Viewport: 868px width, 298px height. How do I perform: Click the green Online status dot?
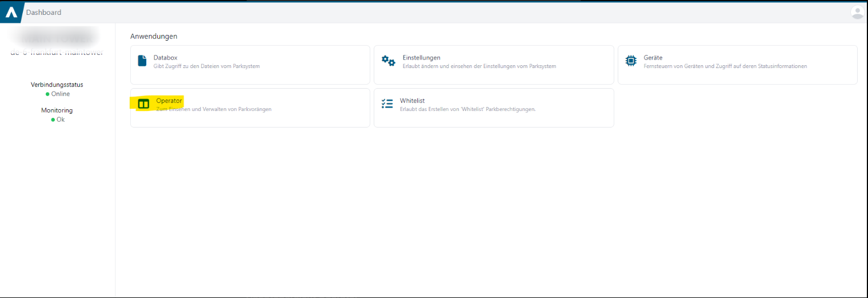tap(47, 94)
